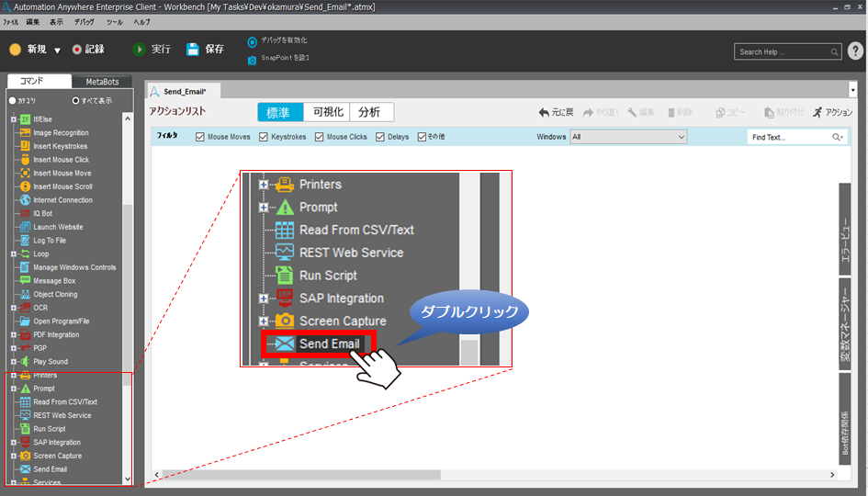Click the command list scroll down arrow
This screenshot has width=868, height=496.
click(128, 479)
